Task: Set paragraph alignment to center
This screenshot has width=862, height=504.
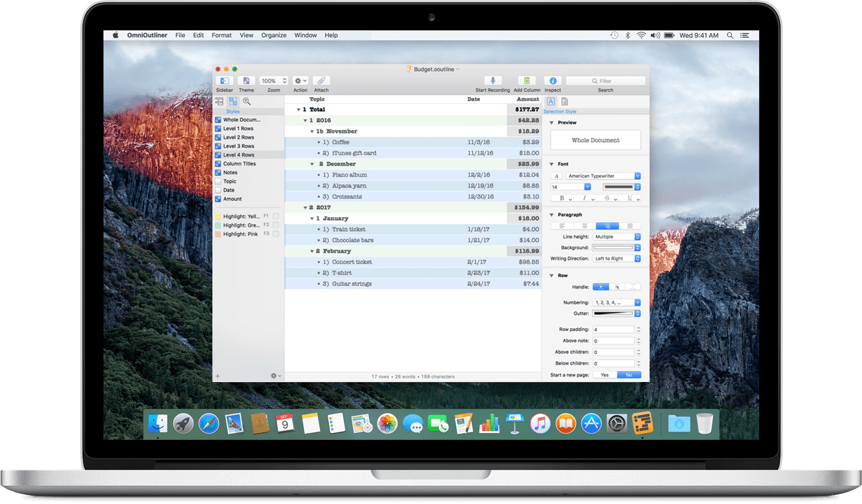Action: (x=584, y=225)
